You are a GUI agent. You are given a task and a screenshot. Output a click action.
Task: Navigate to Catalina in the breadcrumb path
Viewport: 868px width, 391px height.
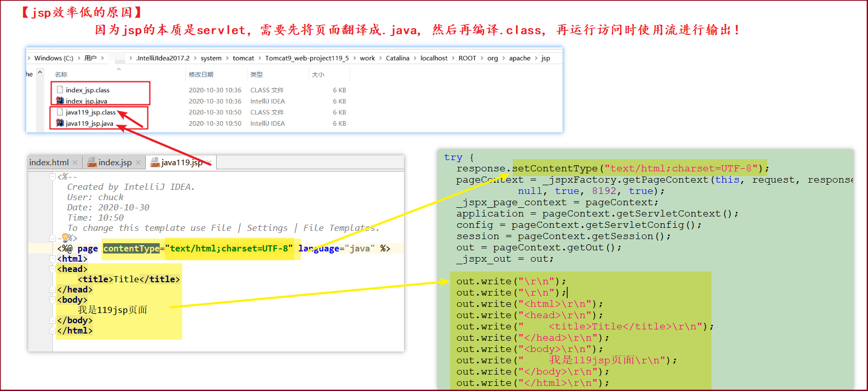[397, 58]
